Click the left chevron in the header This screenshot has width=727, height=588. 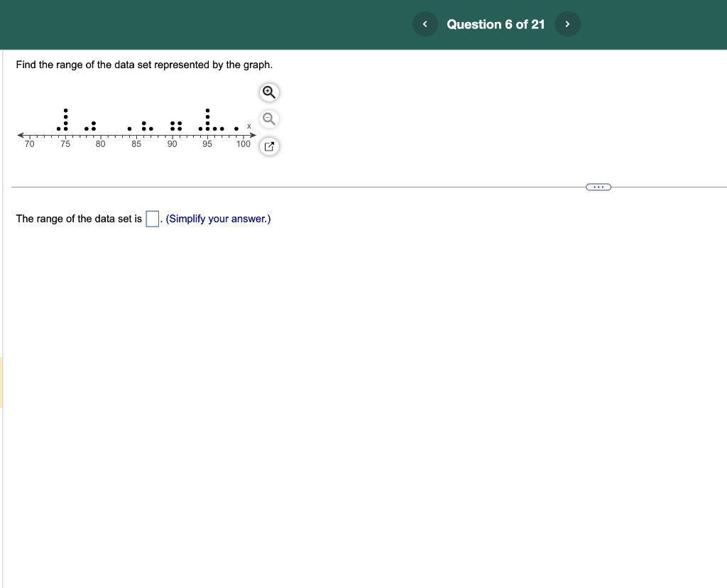[x=425, y=23]
